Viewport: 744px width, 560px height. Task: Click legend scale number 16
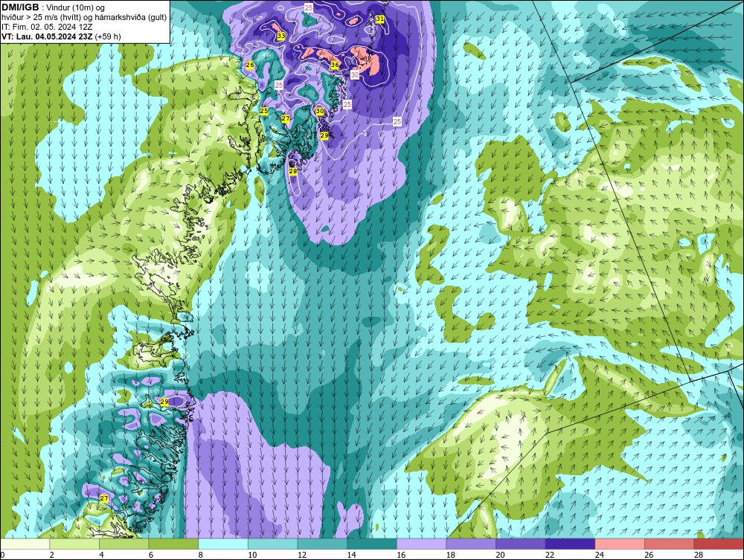(401, 555)
